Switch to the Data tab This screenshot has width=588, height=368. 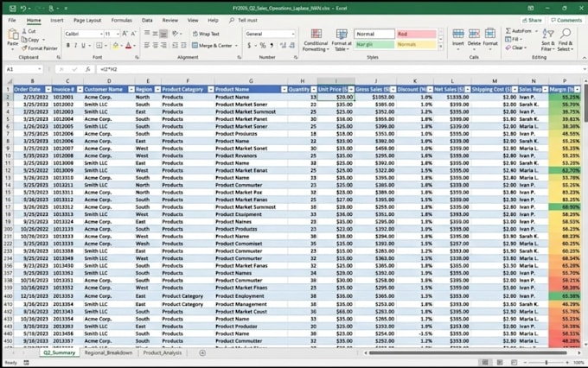(x=147, y=20)
